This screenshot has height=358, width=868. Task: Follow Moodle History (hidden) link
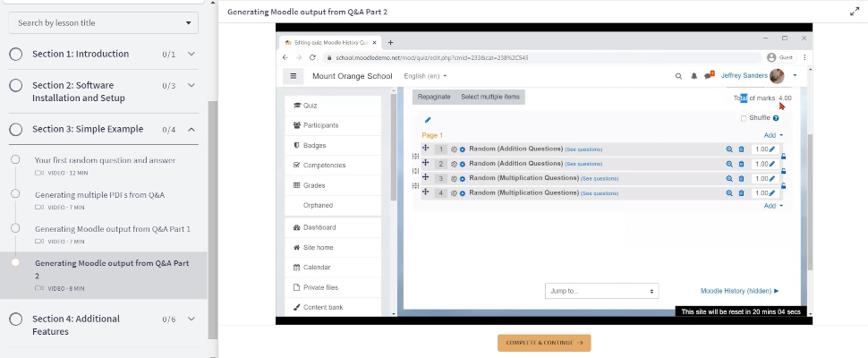pos(739,291)
